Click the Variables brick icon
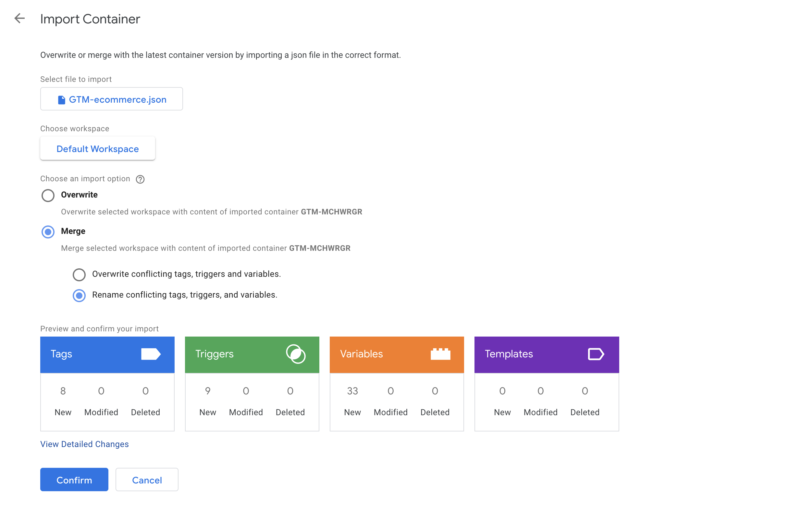This screenshot has width=812, height=512. (x=440, y=354)
